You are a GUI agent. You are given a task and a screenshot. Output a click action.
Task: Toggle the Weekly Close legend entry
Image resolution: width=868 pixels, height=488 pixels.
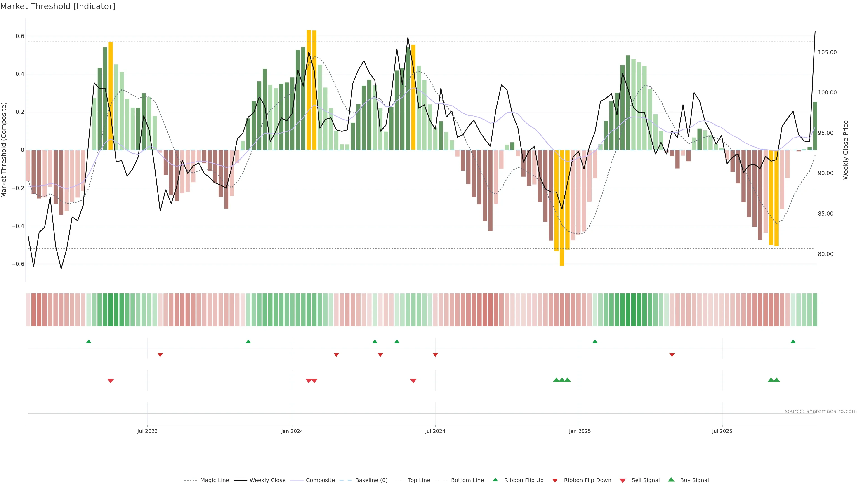click(x=267, y=480)
